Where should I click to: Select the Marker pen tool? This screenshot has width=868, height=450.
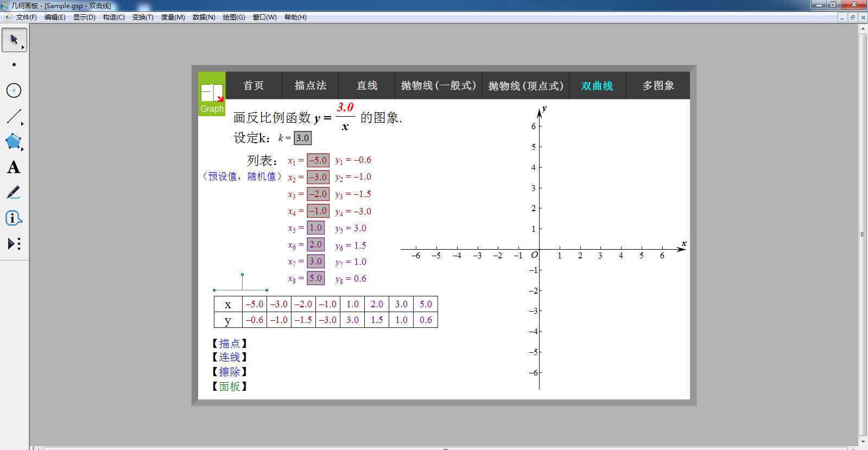click(14, 193)
